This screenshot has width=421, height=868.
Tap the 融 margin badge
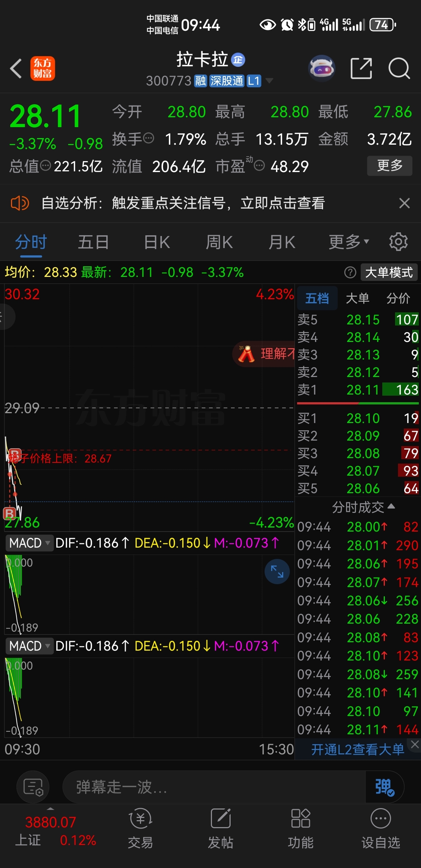pyautogui.click(x=201, y=80)
